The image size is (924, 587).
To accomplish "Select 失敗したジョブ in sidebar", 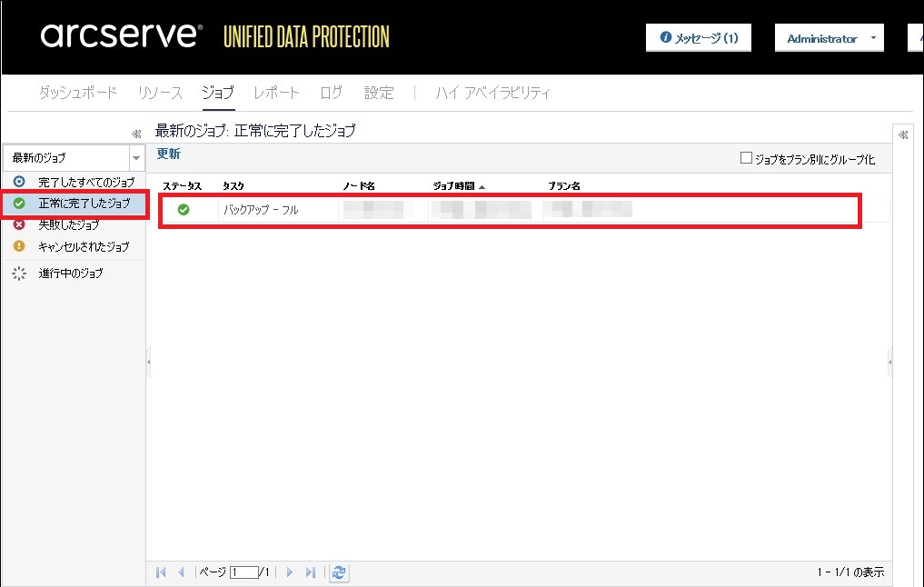I will coord(69,224).
